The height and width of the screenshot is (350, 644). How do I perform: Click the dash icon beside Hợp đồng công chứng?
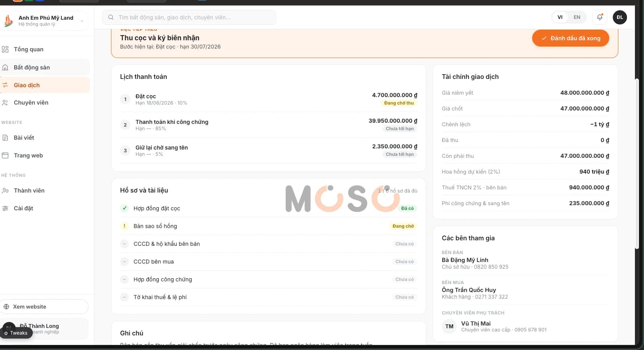pos(124,279)
